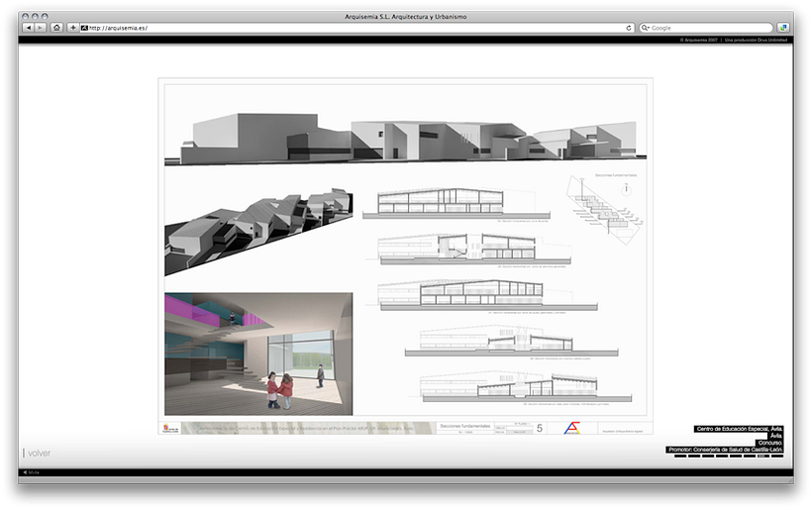The image size is (812, 509).
Task: Go back with the browser back arrow
Action: (29, 28)
